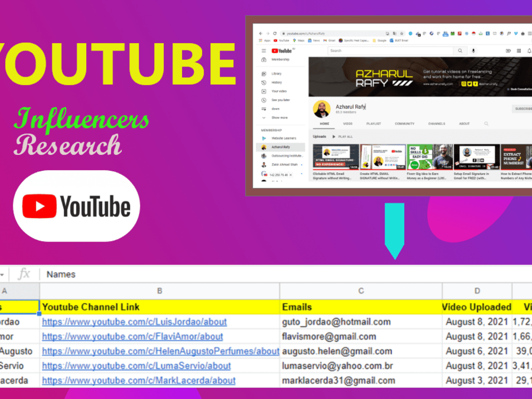Screen dimensions: 532x399
Task: Click the dropdown arrow beside Zakir Ahmad Shah
Action: pyautogui.click(x=302, y=164)
